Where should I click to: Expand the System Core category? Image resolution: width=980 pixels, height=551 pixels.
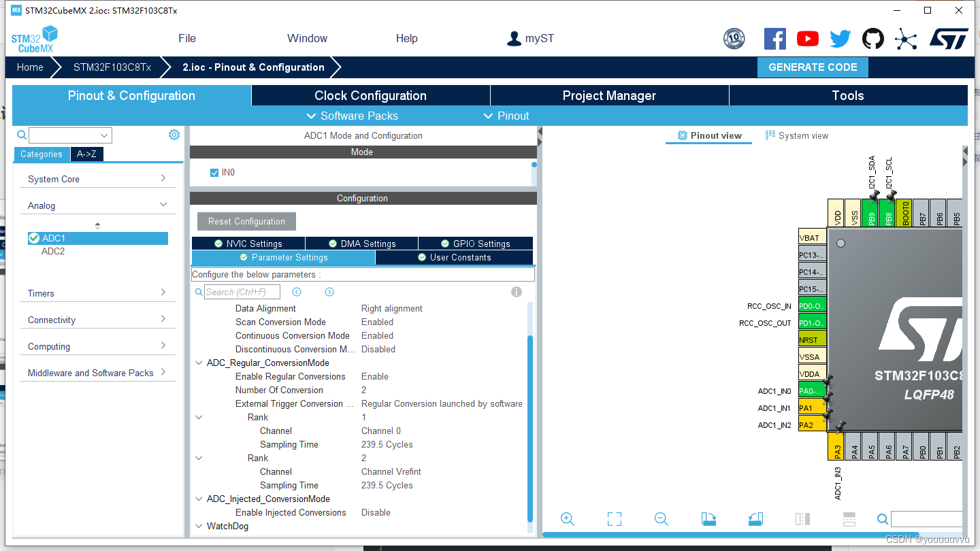[97, 179]
